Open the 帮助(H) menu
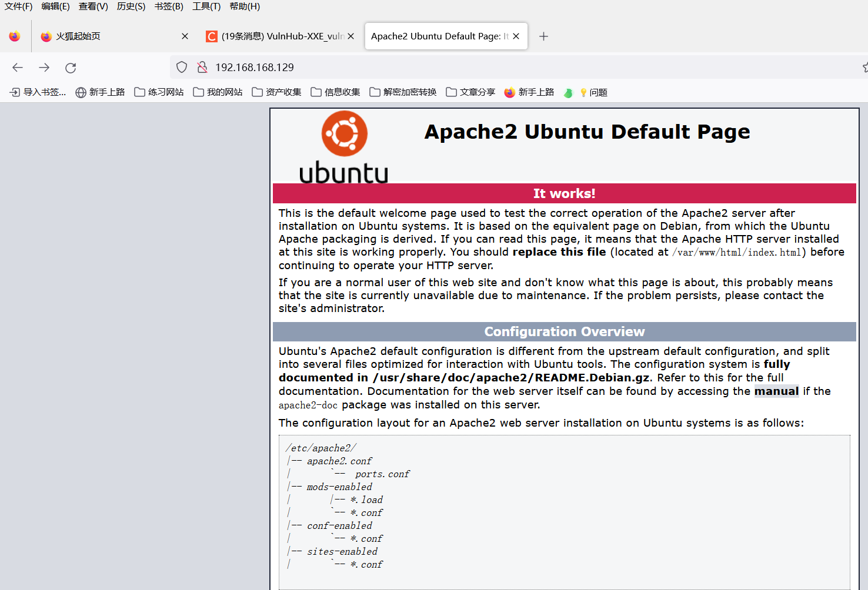This screenshot has width=868, height=590. coord(245,6)
